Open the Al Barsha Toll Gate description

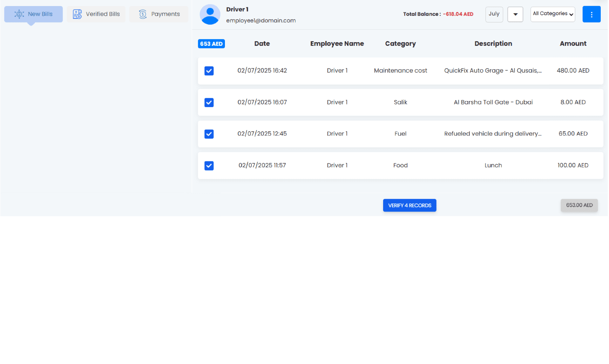point(493,102)
